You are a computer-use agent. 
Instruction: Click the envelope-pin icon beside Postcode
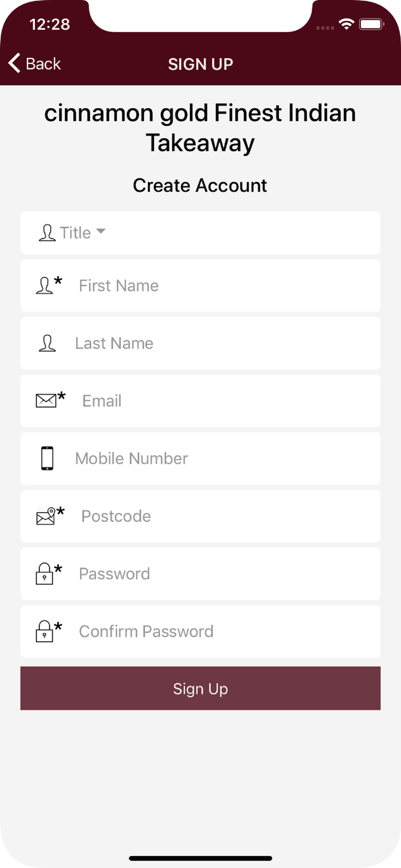tap(46, 516)
